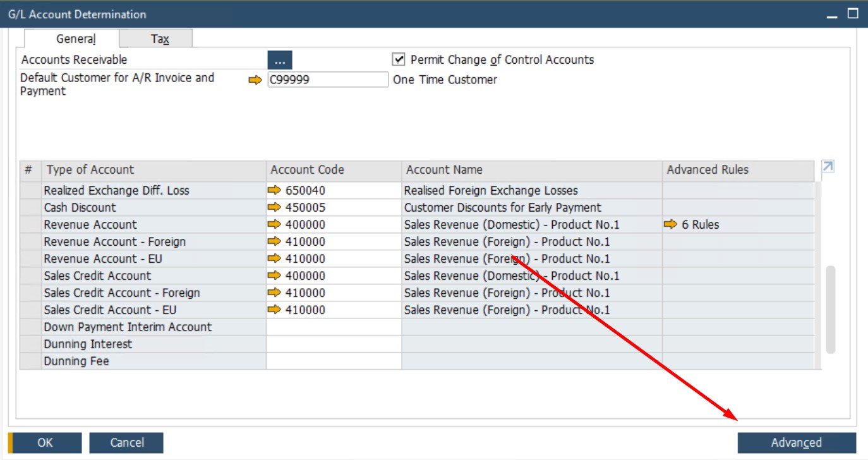This screenshot has height=460, width=868.
Task: Click the Accounts Receivable browse button
Action: point(280,59)
